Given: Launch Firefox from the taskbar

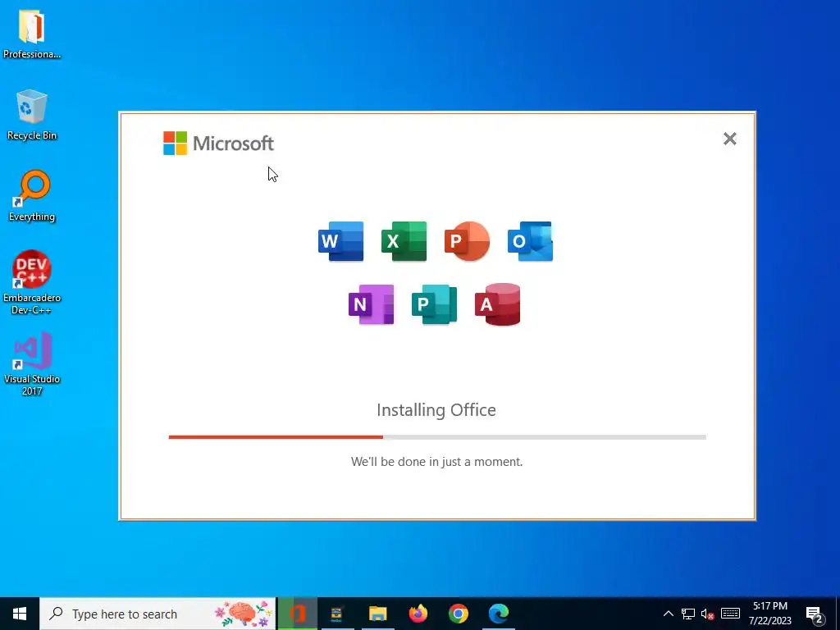Looking at the screenshot, I should pos(418,614).
